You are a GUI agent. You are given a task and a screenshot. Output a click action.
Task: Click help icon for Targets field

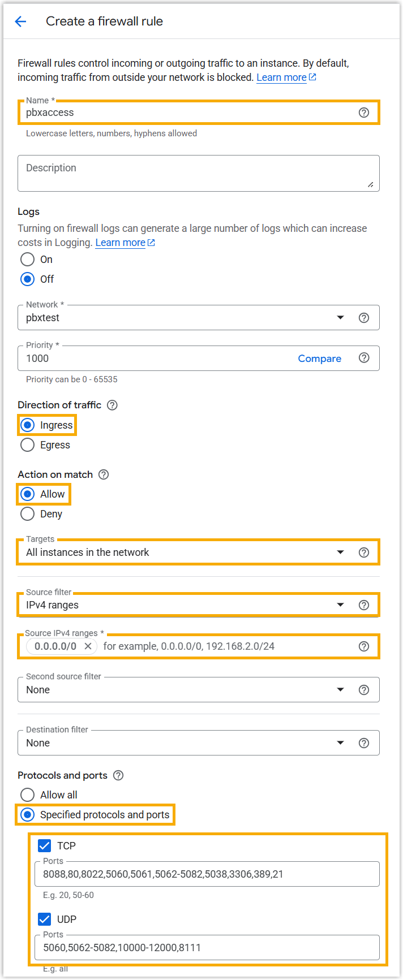(x=364, y=552)
